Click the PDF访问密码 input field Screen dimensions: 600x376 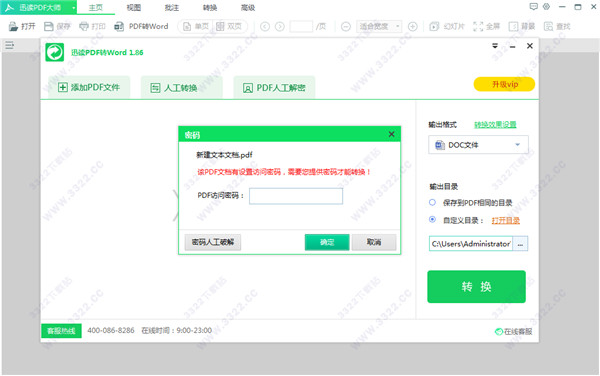[x=296, y=196]
